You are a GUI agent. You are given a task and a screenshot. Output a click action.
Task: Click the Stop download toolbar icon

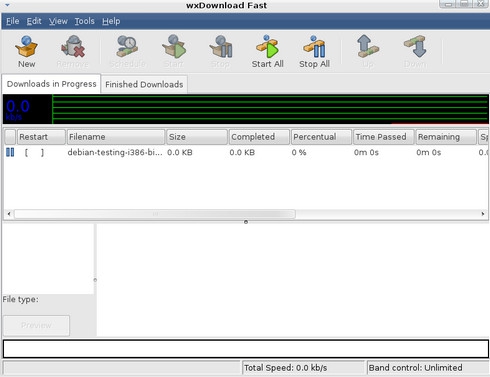pos(220,51)
